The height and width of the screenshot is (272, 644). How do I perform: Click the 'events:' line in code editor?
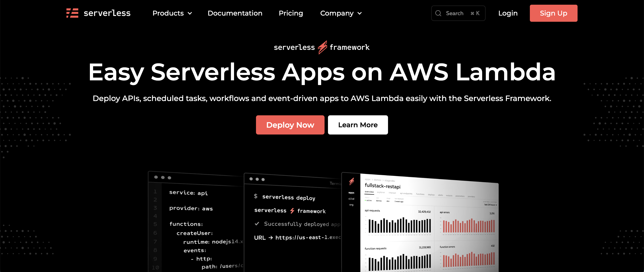coord(195,250)
